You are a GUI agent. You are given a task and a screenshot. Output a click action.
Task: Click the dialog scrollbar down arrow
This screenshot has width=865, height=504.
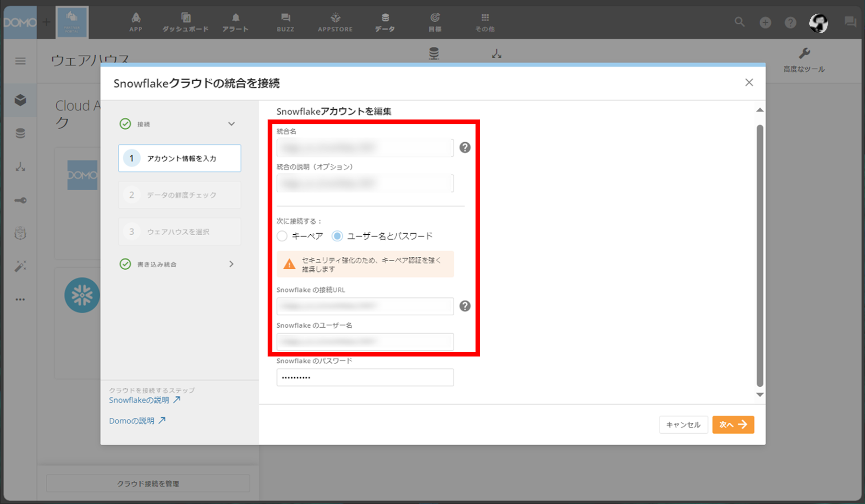coord(760,395)
